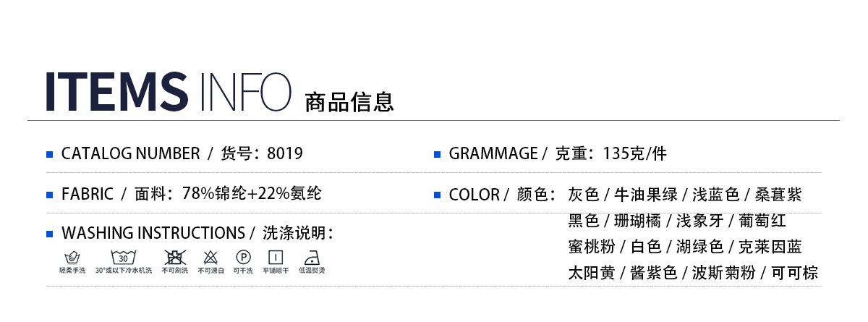Click the low temperature iron icon
Screen dimensions: 868x322
click(x=312, y=257)
